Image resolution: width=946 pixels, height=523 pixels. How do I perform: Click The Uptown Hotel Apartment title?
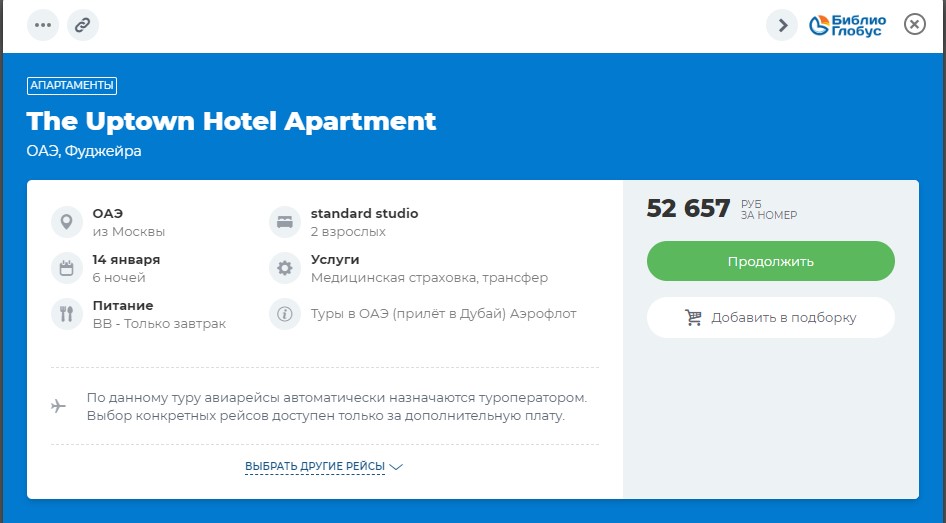(x=231, y=122)
